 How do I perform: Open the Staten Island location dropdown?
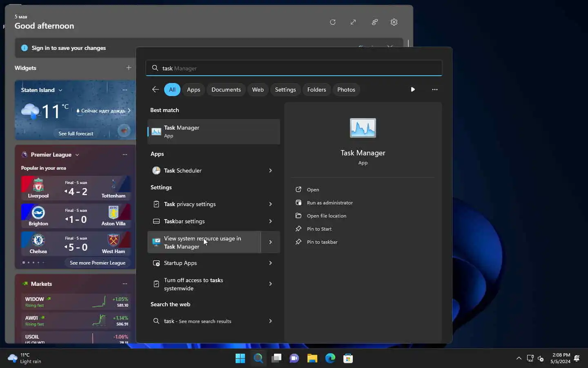tap(60, 90)
